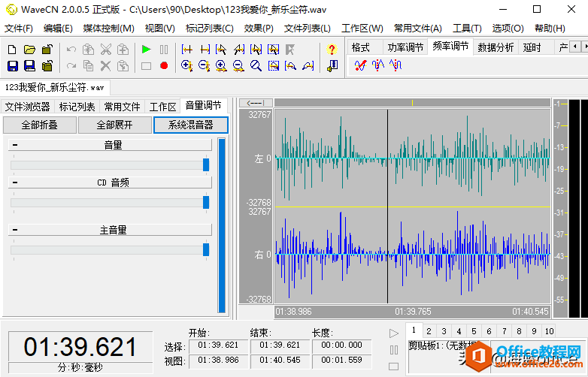Click the 分:秒:毫秒 time format button
Viewport: 588px width, 377px height.
point(80,367)
